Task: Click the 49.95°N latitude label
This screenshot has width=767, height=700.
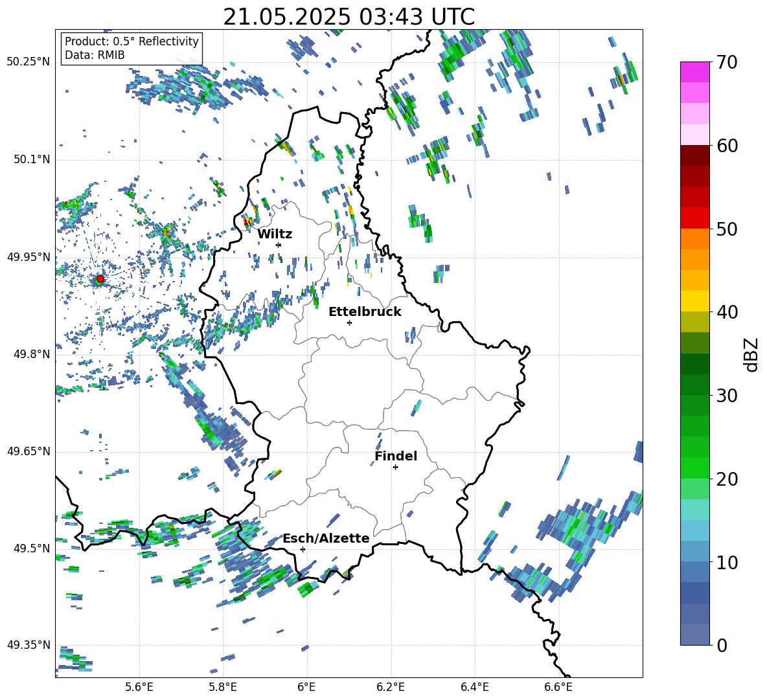Action: coord(29,257)
